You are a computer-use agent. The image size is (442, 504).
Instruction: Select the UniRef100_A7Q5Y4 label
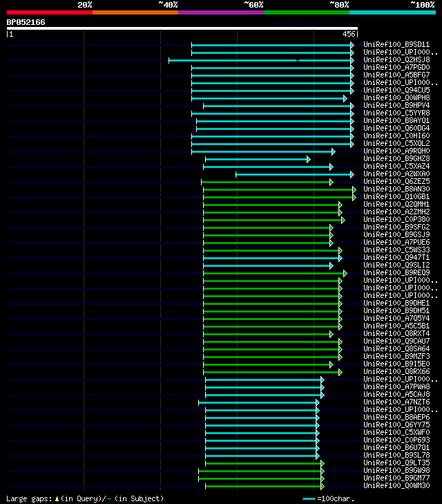396,318
